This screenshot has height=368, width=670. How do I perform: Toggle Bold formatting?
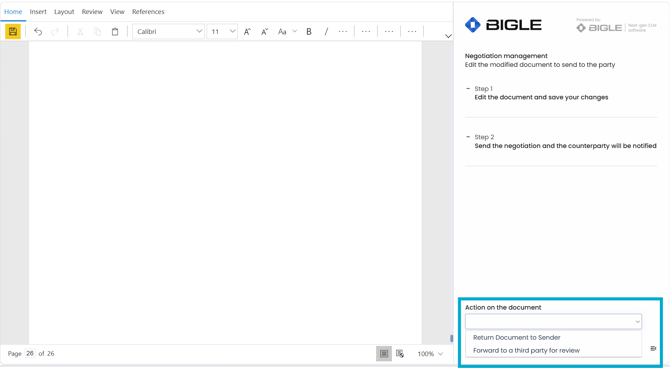click(x=309, y=32)
